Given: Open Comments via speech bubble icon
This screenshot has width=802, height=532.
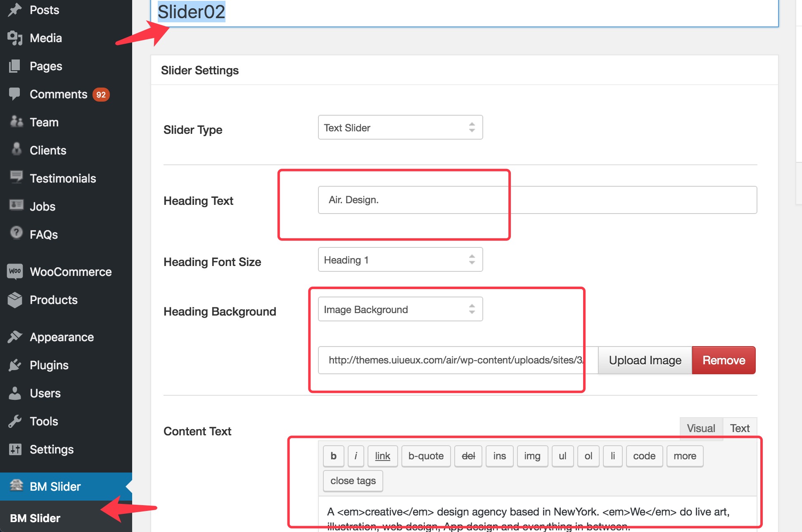Looking at the screenshot, I should pos(15,94).
